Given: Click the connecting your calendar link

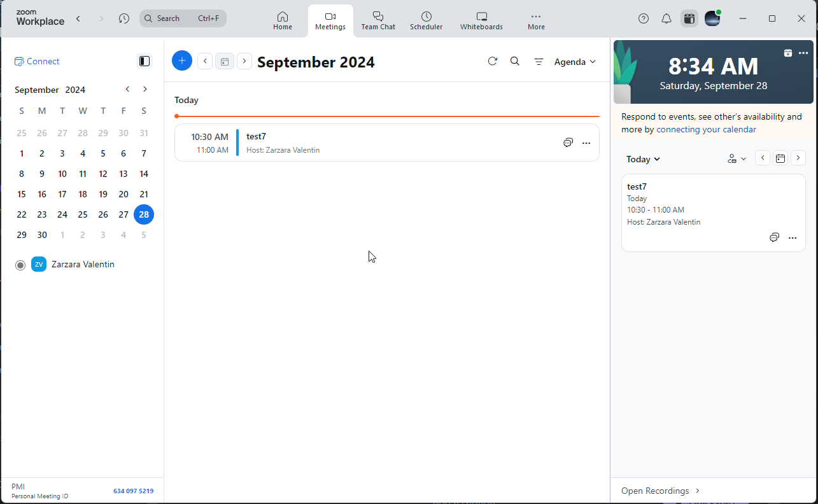Looking at the screenshot, I should (706, 129).
